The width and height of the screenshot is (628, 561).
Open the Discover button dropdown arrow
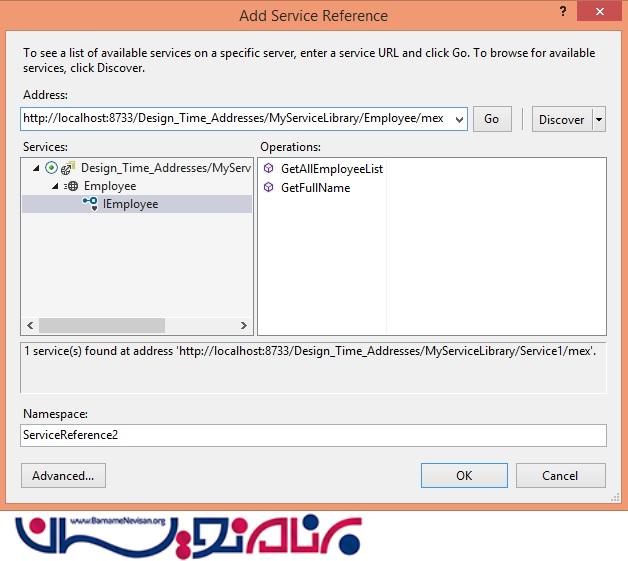tap(599, 119)
